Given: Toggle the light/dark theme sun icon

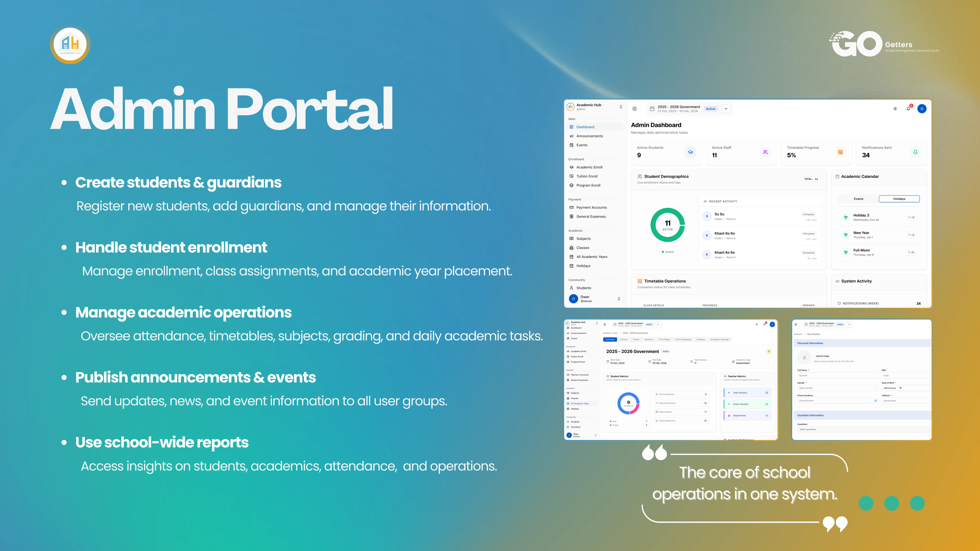Looking at the screenshot, I should coord(895,109).
